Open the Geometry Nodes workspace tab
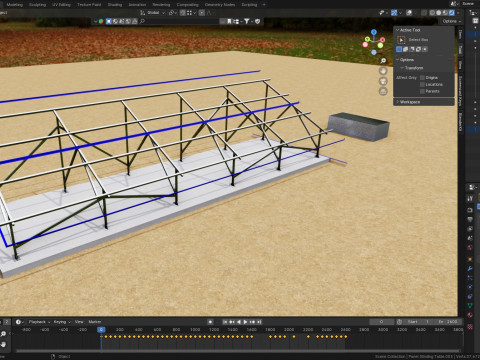 pyautogui.click(x=220, y=5)
